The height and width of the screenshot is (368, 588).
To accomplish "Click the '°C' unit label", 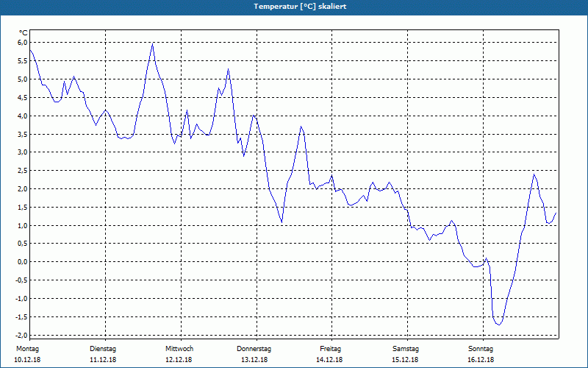I will (x=24, y=33).
